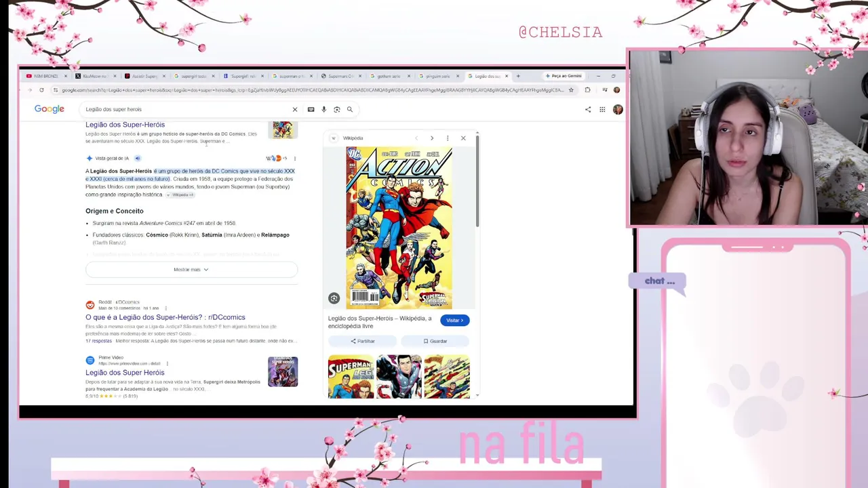
Task: Go to previous image in panel
Action: 416,138
